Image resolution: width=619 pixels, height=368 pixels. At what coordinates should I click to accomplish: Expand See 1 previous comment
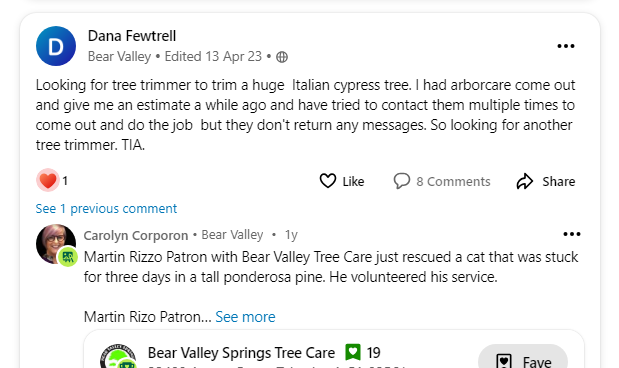(106, 208)
